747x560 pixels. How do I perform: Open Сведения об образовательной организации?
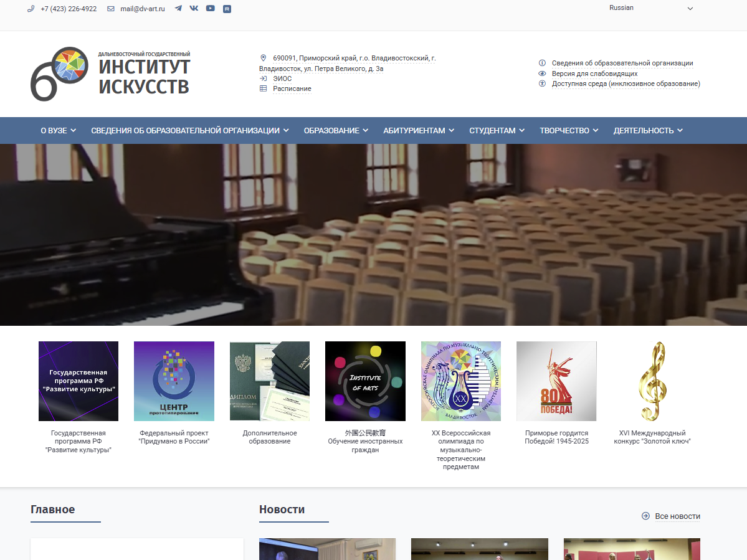622,62
